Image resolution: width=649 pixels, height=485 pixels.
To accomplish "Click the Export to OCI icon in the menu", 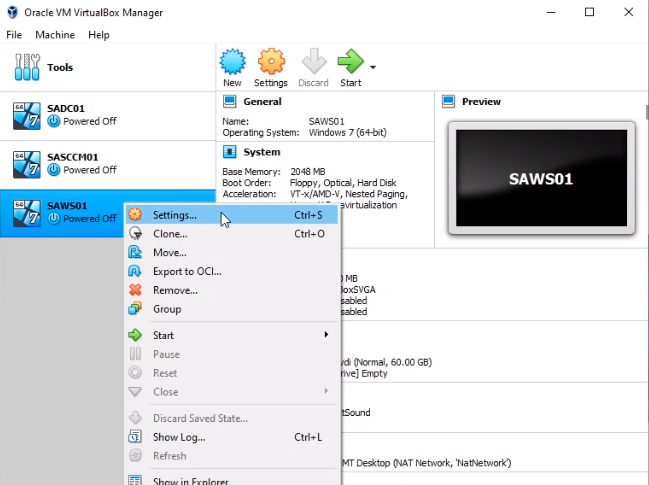I will click(x=135, y=271).
